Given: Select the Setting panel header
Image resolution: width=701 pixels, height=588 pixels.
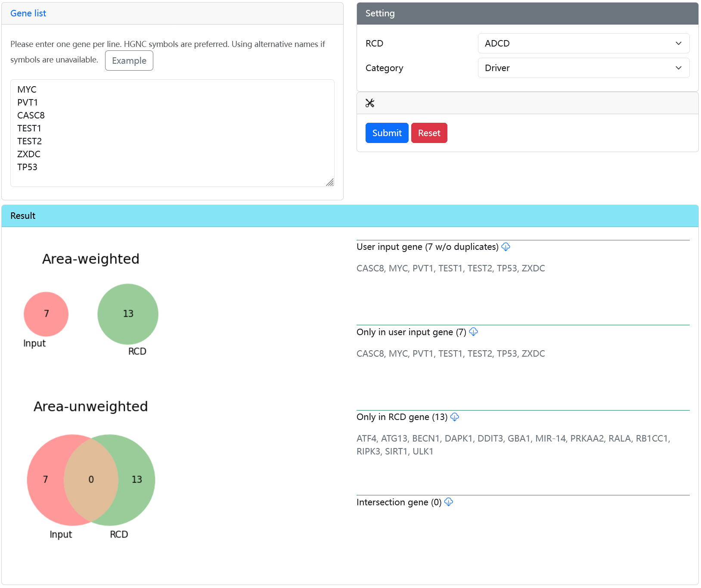Looking at the screenshot, I should tap(527, 13).
